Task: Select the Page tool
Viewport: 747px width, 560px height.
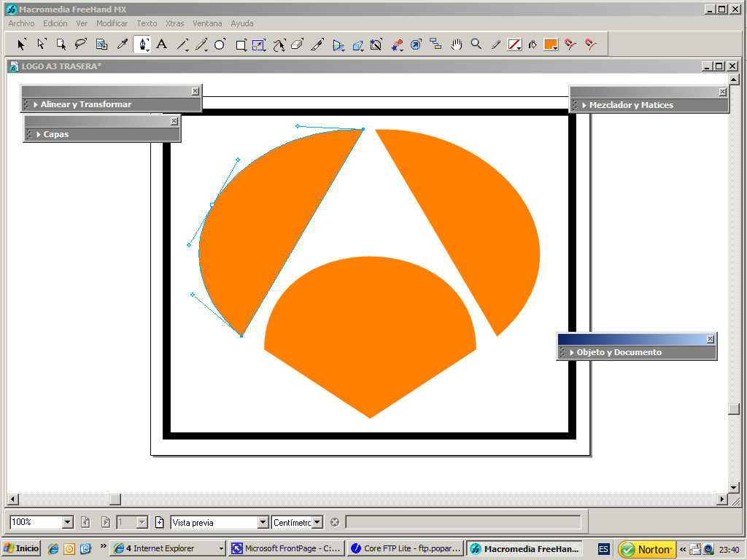Action: pyautogui.click(x=61, y=44)
